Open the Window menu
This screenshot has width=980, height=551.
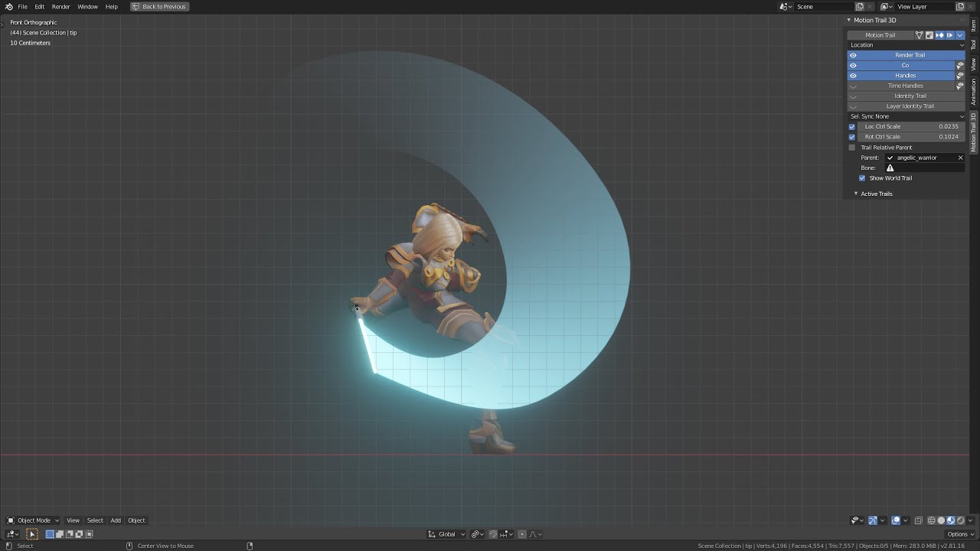tap(87, 6)
